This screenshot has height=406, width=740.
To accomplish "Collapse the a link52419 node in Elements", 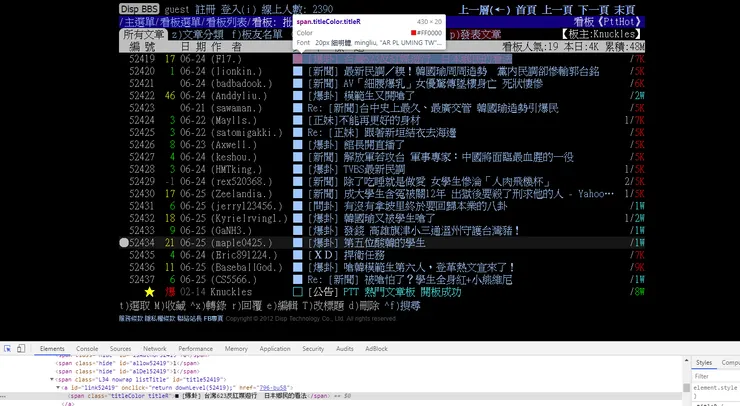I will point(58,388).
